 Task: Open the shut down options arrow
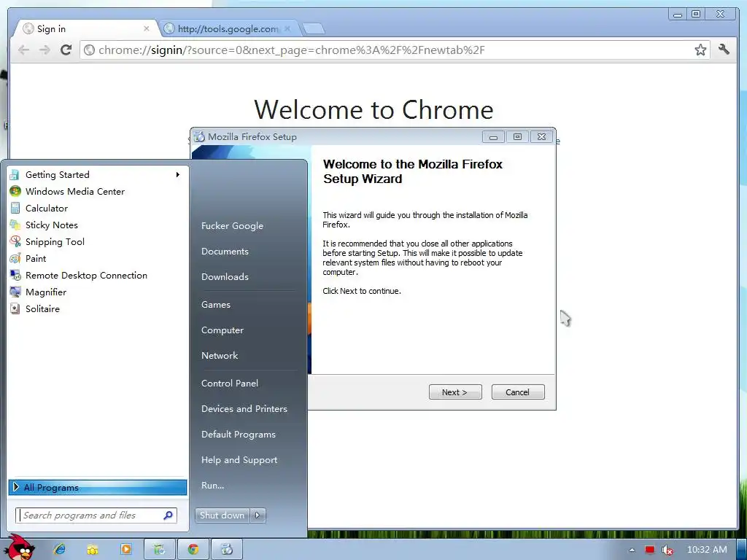pos(258,516)
